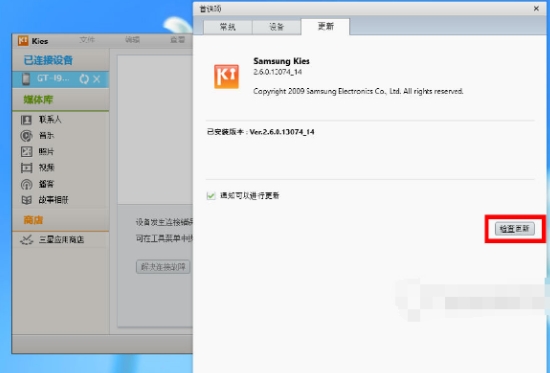
Task: Click the Samsung Kies orange logo
Action: pos(227,76)
